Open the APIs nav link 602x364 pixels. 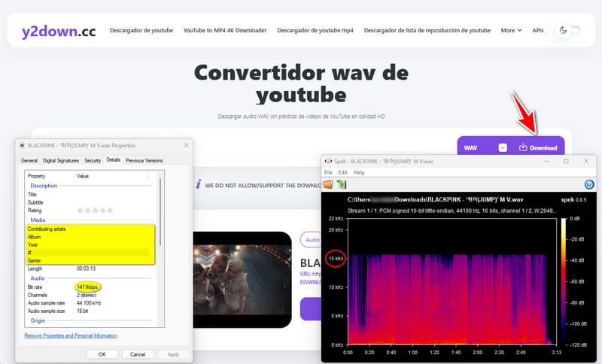[538, 30]
